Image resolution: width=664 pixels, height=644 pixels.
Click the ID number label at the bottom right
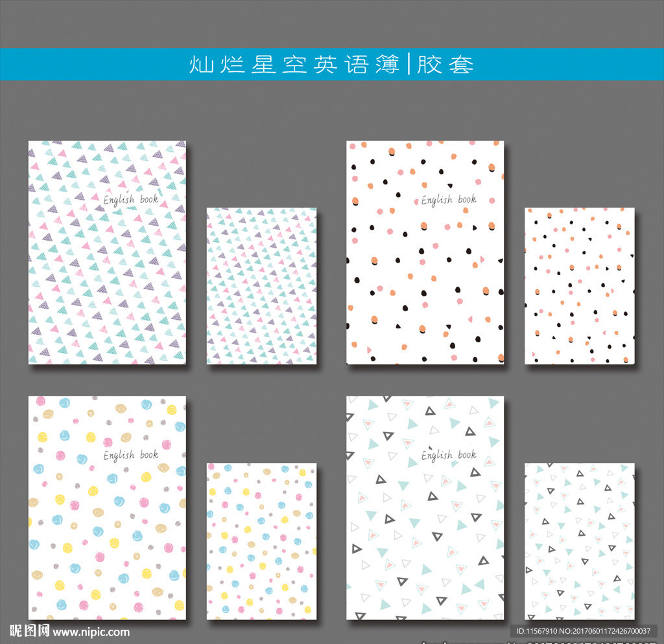(x=583, y=631)
